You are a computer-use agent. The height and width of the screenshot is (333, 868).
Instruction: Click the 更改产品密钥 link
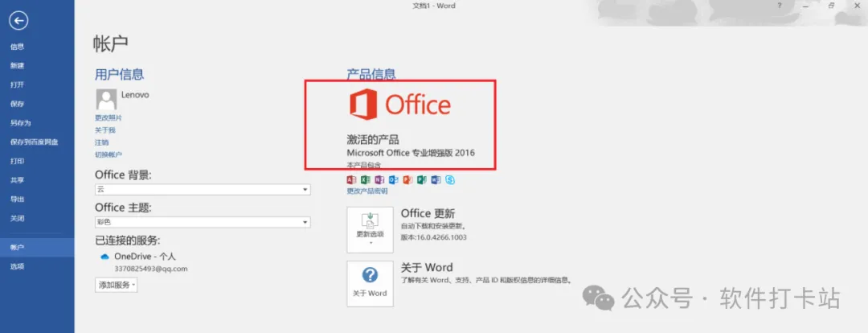tap(367, 191)
